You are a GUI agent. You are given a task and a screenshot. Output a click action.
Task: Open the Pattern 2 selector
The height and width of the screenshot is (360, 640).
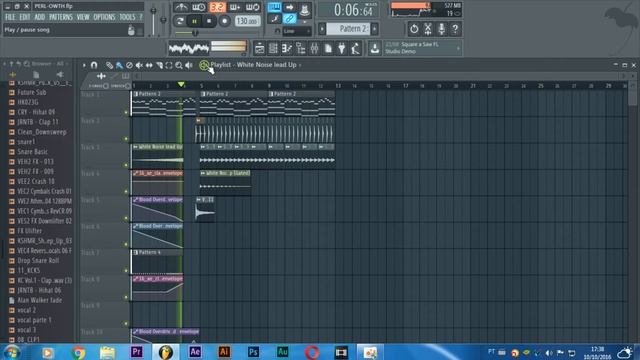click(x=348, y=29)
